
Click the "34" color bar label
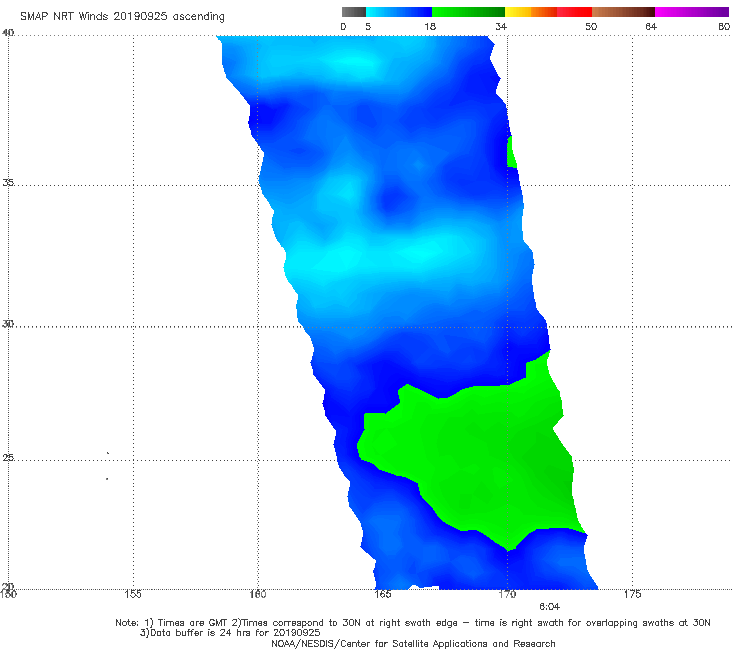pyautogui.click(x=501, y=26)
